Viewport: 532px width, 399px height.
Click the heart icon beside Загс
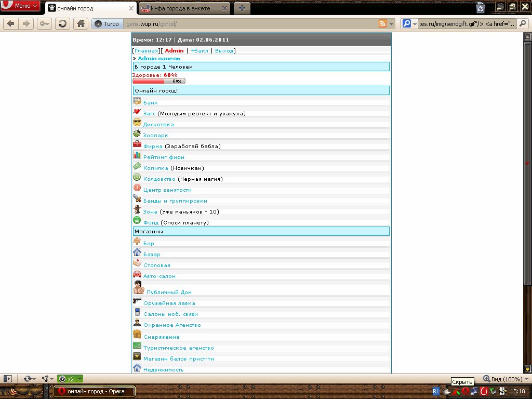pos(137,112)
